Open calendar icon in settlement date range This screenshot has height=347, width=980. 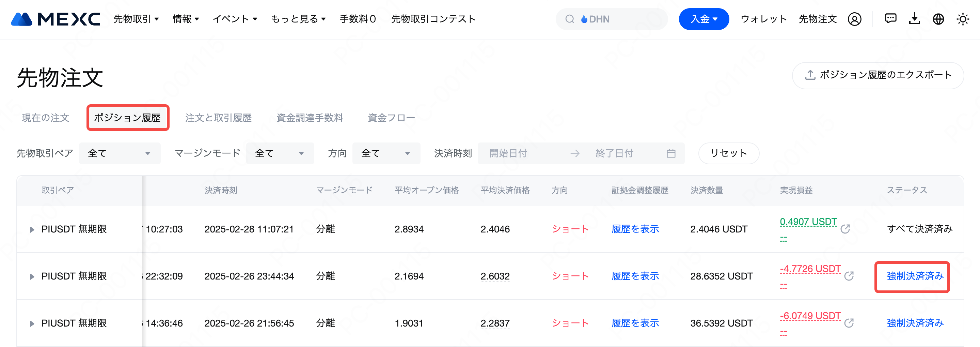671,153
